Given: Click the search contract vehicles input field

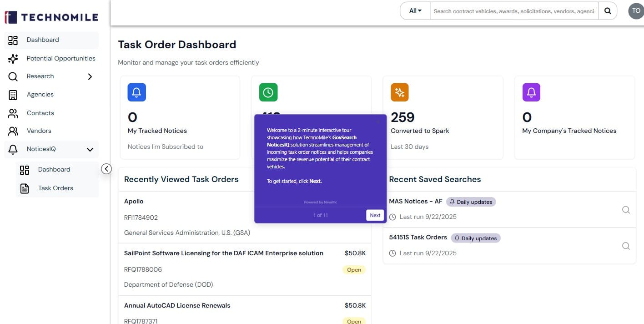Looking at the screenshot, I should [514, 11].
